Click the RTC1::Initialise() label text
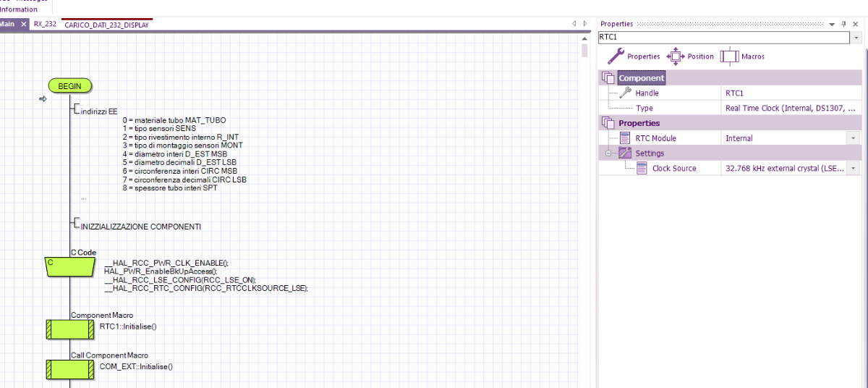 click(128, 326)
